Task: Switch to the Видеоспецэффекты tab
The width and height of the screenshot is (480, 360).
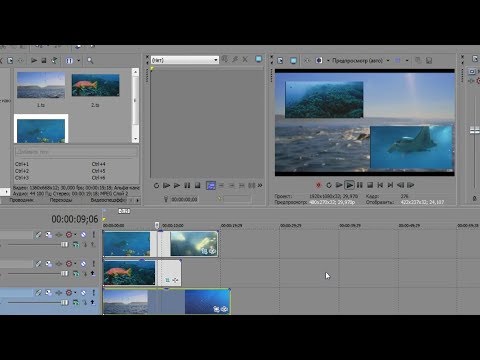Action: (x=108, y=200)
